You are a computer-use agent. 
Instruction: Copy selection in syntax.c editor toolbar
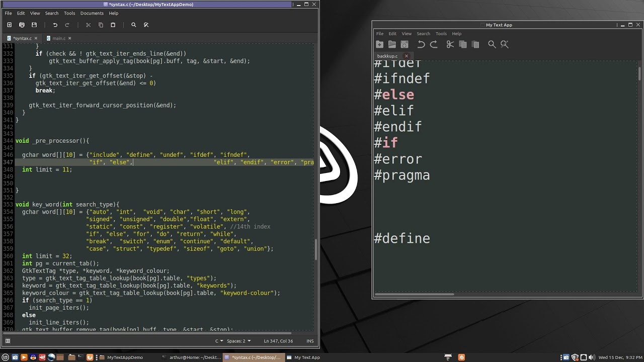[101, 25]
